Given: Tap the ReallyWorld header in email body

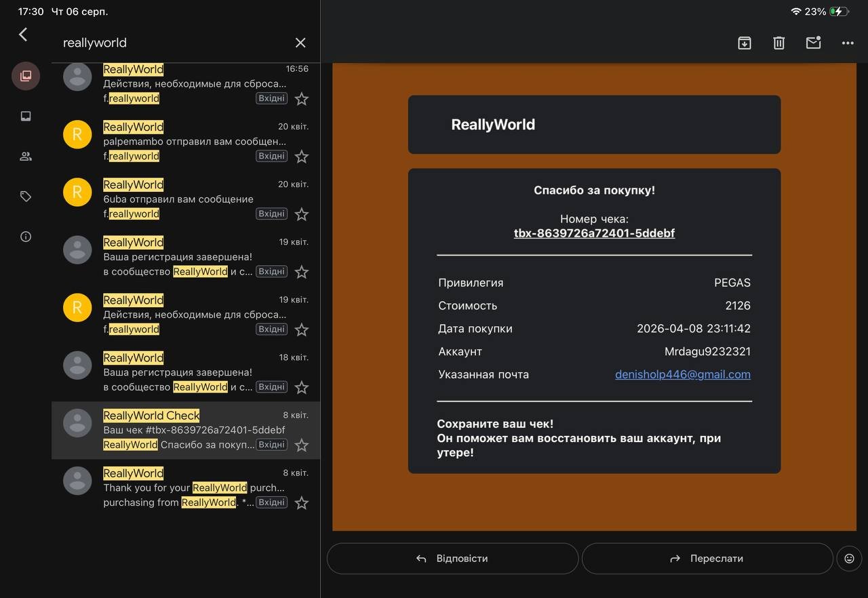Looking at the screenshot, I should coord(493,125).
